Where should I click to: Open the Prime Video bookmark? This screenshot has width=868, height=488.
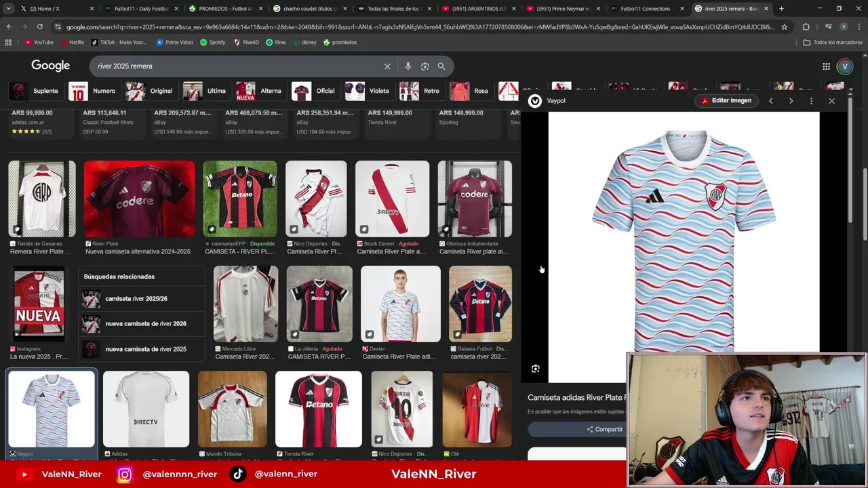[175, 42]
